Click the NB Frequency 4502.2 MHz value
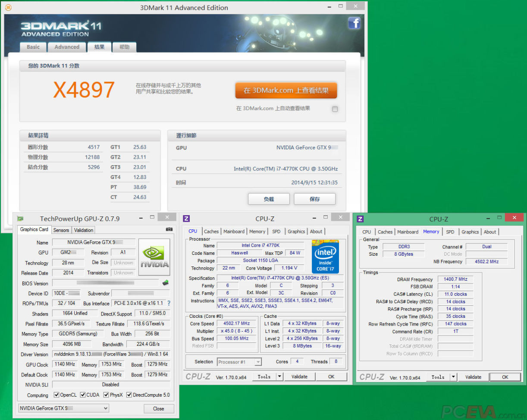Viewport: 527px width, 420px height. coord(486,262)
